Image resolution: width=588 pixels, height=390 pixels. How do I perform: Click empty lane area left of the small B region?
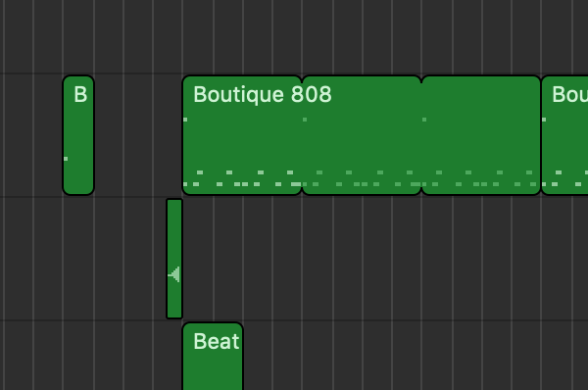click(x=30, y=135)
